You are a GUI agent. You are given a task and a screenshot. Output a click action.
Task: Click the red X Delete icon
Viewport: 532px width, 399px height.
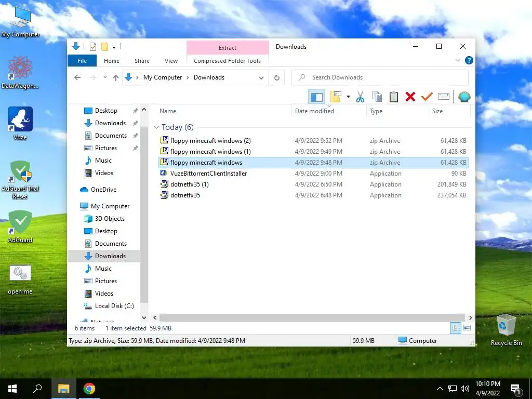pos(410,97)
